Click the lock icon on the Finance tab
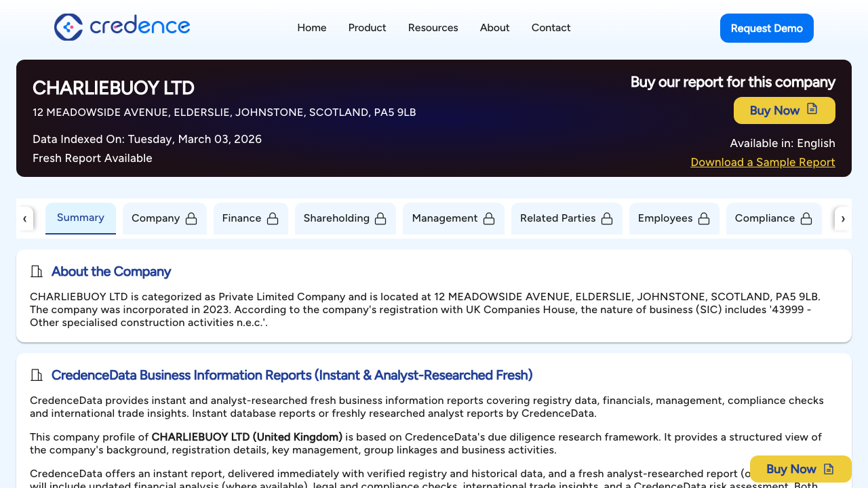 pyautogui.click(x=273, y=218)
